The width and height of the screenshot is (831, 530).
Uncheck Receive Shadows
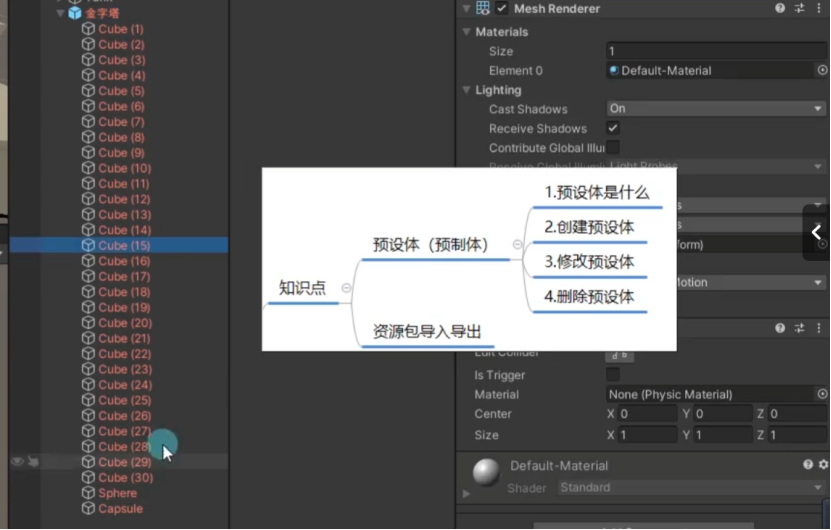613,128
